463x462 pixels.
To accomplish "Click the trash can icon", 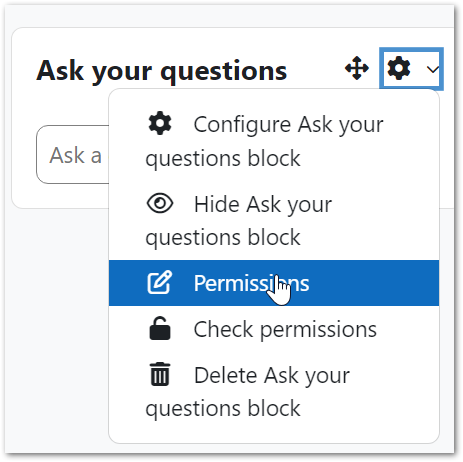I will [x=160, y=374].
